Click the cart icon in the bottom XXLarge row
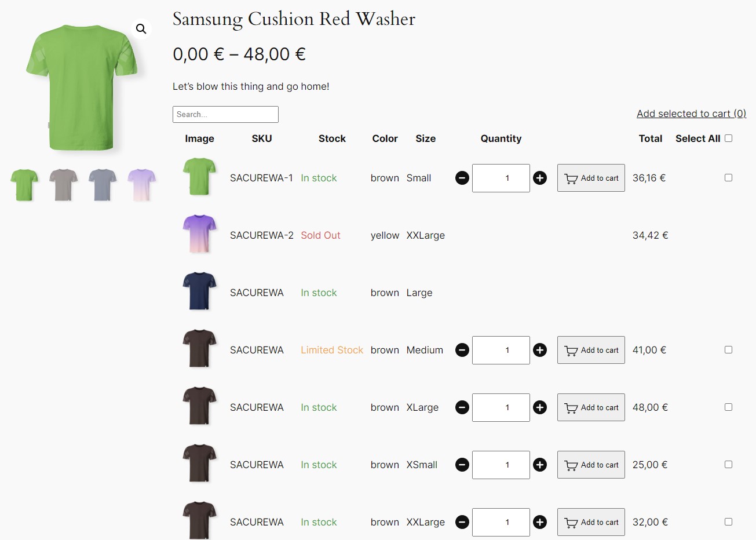Image resolution: width=756 pixels, height=540 pixels. (x=572, y=522)
